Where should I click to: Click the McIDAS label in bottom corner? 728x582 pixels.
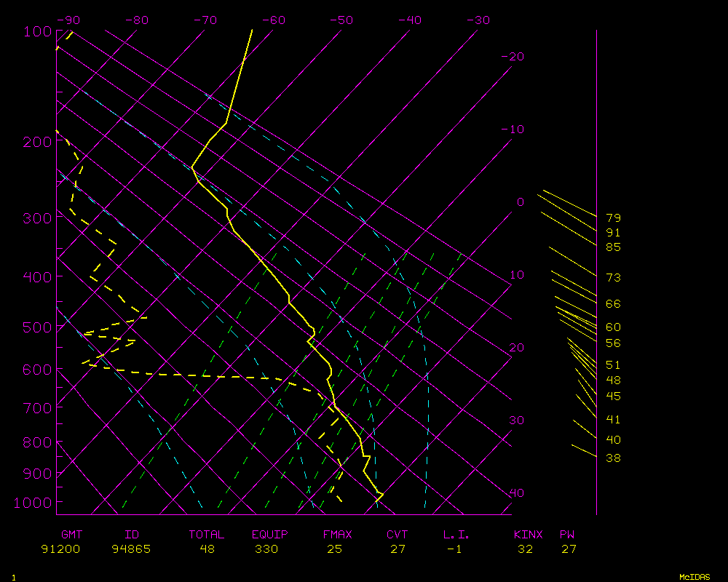point(695,577)
